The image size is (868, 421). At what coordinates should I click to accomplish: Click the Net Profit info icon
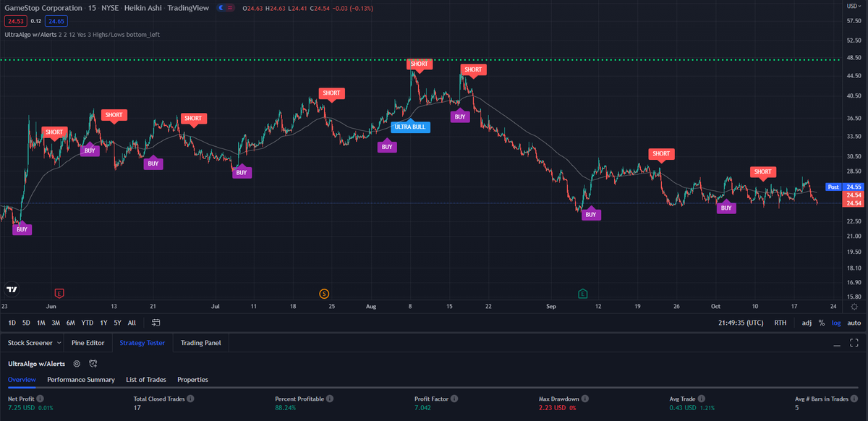pyautogui.click(x=41, y=399)
